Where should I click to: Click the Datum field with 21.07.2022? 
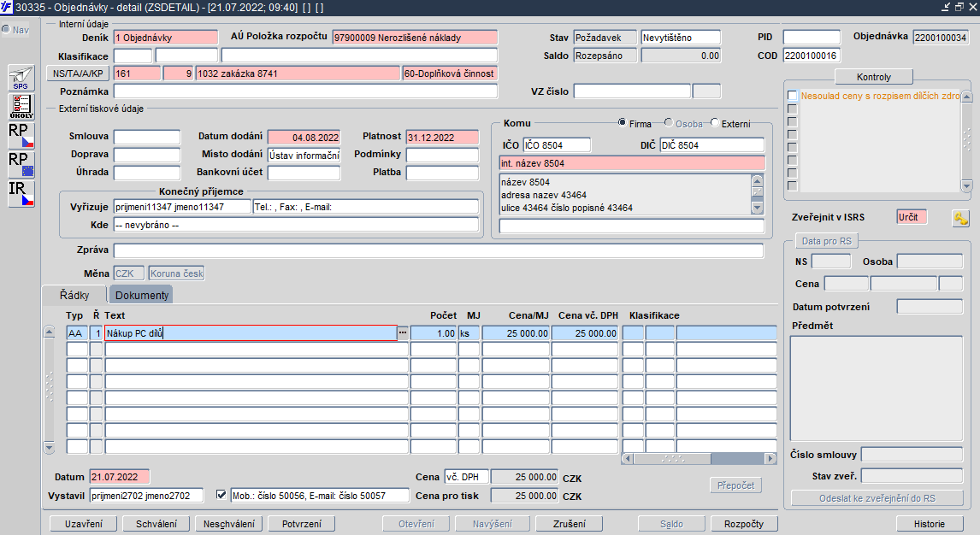point(120,477)
